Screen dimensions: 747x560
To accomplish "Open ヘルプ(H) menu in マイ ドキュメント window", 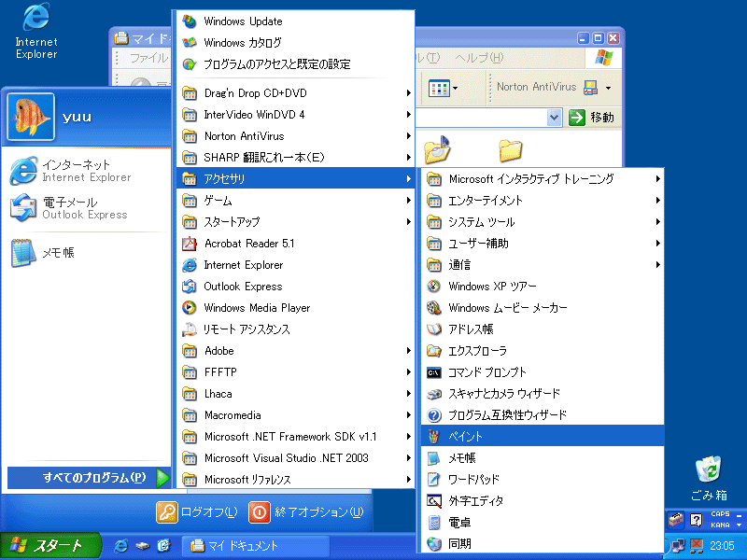I will (479, 58).
